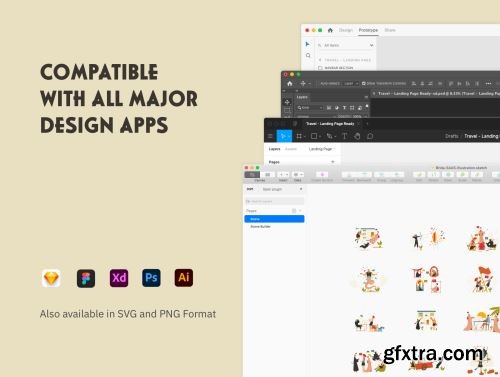Click in the Search Layers field in Sketch
Screen dimensions: 500x377
tap(274, 201)
